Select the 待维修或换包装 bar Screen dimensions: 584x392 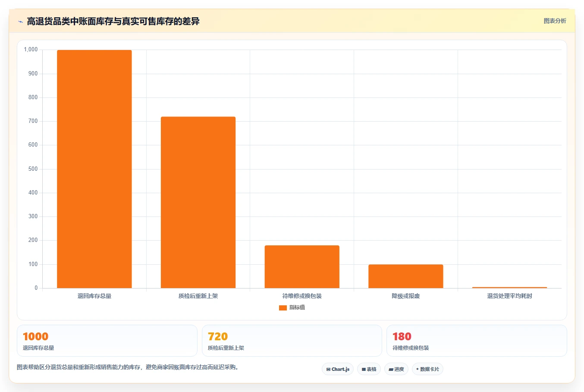click(x=302, y=267)
